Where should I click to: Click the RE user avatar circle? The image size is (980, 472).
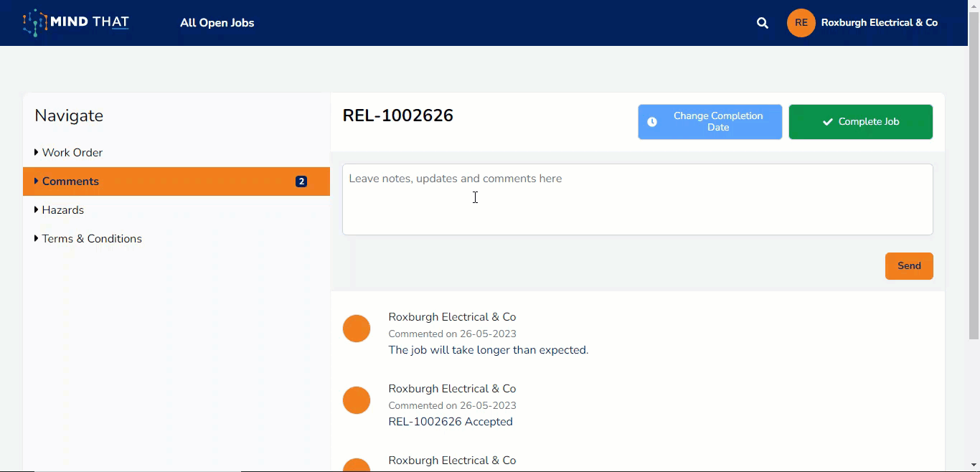(x=801, y=23)
